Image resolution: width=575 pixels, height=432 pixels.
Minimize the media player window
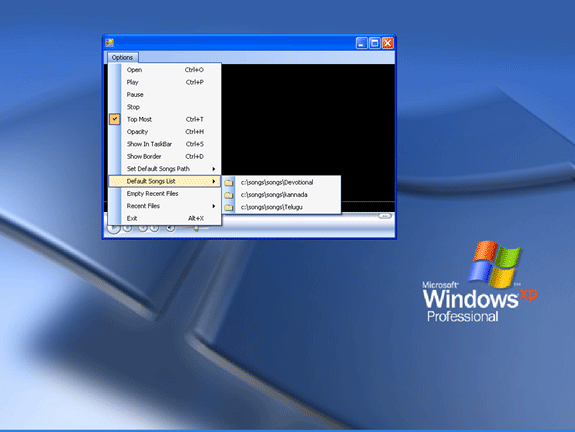(x=362, y=43)
